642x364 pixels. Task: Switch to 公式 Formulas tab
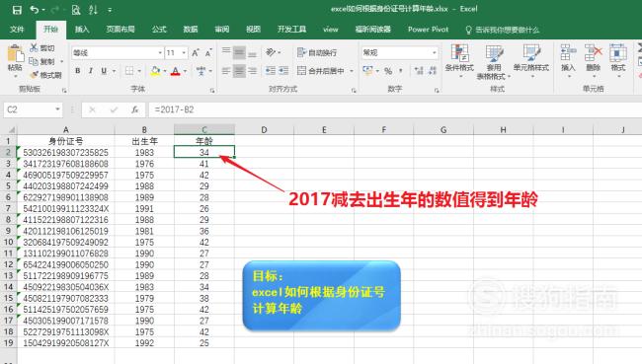[159, 30]
